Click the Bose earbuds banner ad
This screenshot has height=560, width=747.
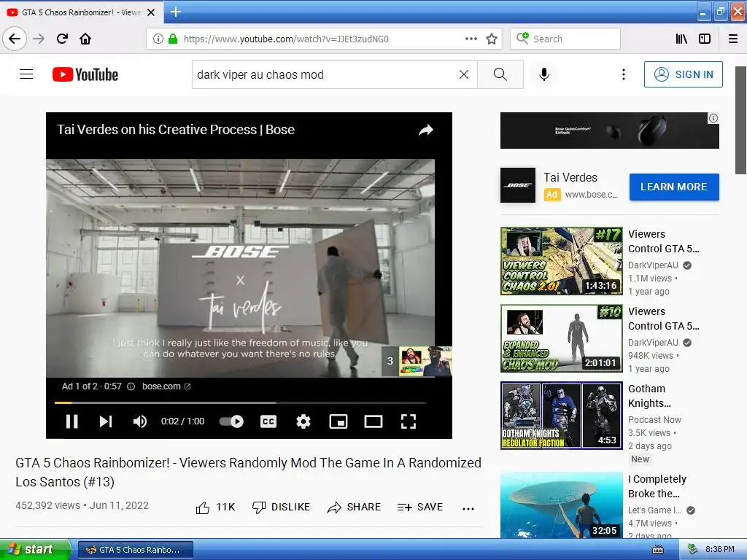tap(609, 131)
